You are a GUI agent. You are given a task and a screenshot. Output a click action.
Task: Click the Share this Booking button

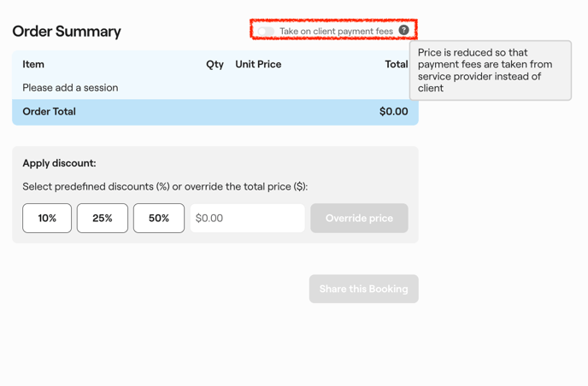[x=363, y=289]
